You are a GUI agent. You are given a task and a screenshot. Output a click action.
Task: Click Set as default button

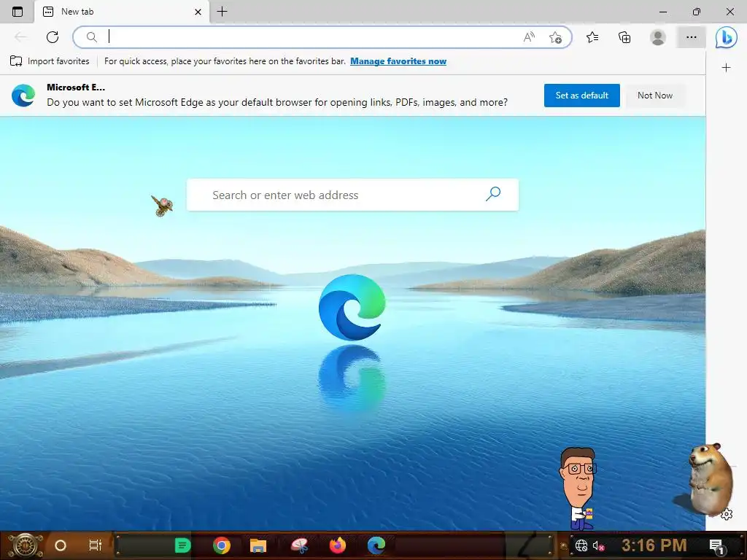tap(581, 96)
